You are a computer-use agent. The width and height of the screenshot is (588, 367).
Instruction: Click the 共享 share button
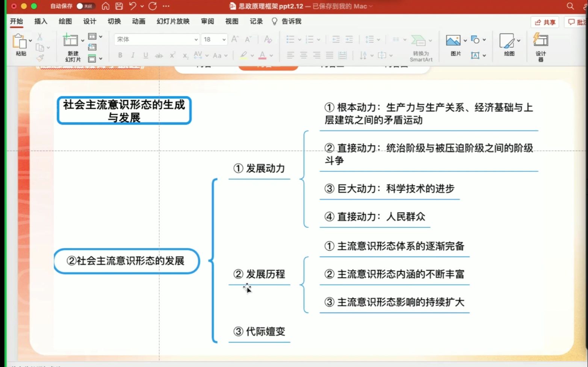click(x=545, y=22)
